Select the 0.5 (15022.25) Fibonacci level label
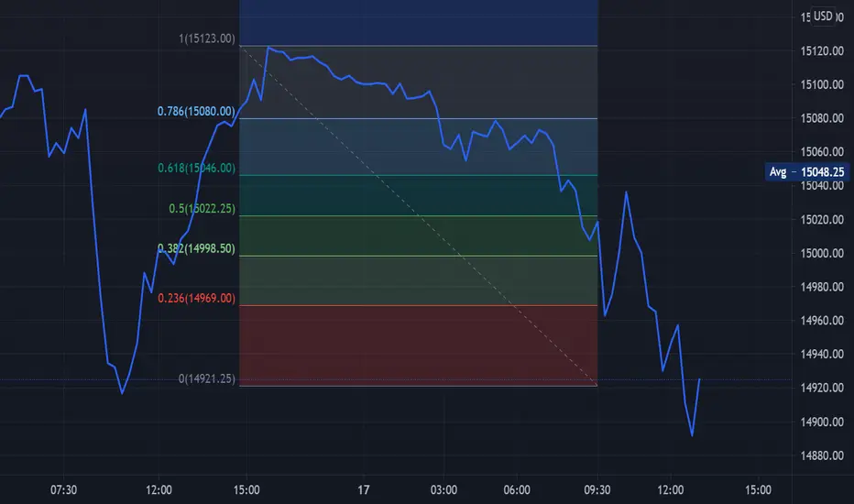The image size is (854, 504). point(203,209)
